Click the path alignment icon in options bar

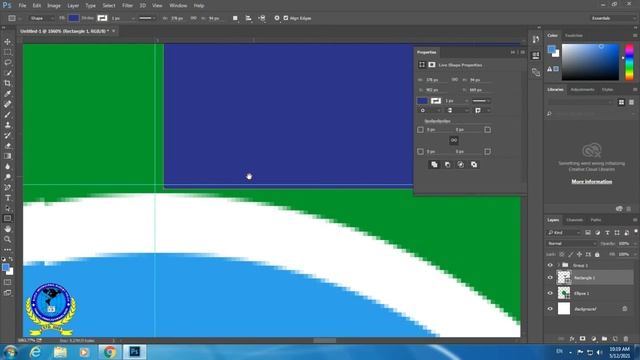pos(249,18)
